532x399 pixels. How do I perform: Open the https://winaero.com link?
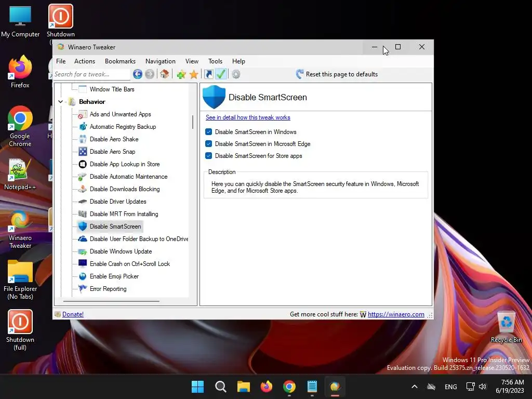[396, 314]
